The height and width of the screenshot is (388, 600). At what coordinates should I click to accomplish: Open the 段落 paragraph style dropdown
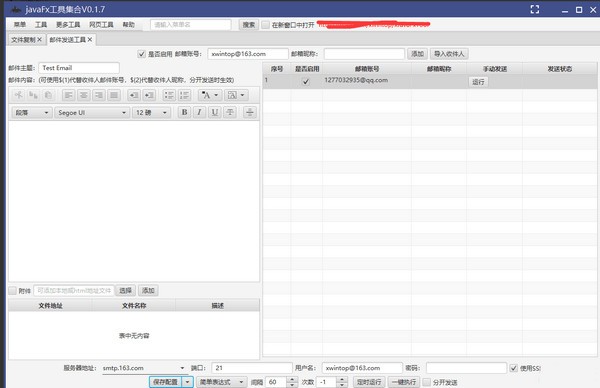click(x=32, y=112)
